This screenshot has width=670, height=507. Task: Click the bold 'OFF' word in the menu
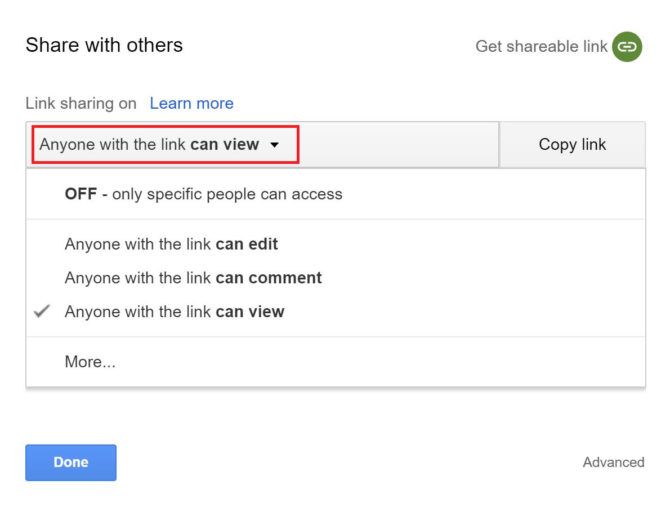(x=80, y=194)
